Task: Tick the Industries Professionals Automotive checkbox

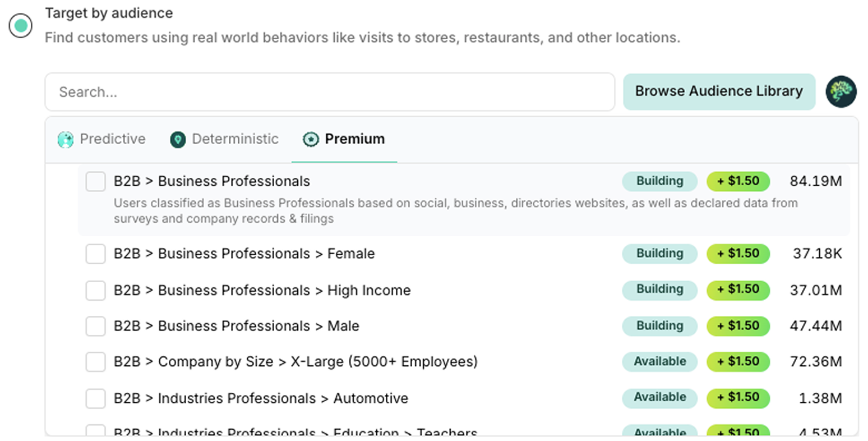Action: tap(95, 398)
